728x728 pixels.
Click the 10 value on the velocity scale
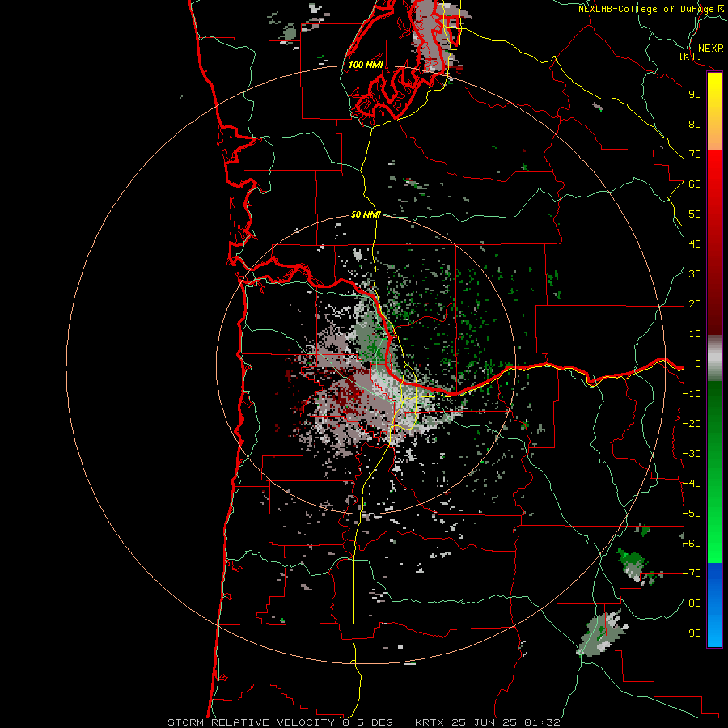pos(695,334)
